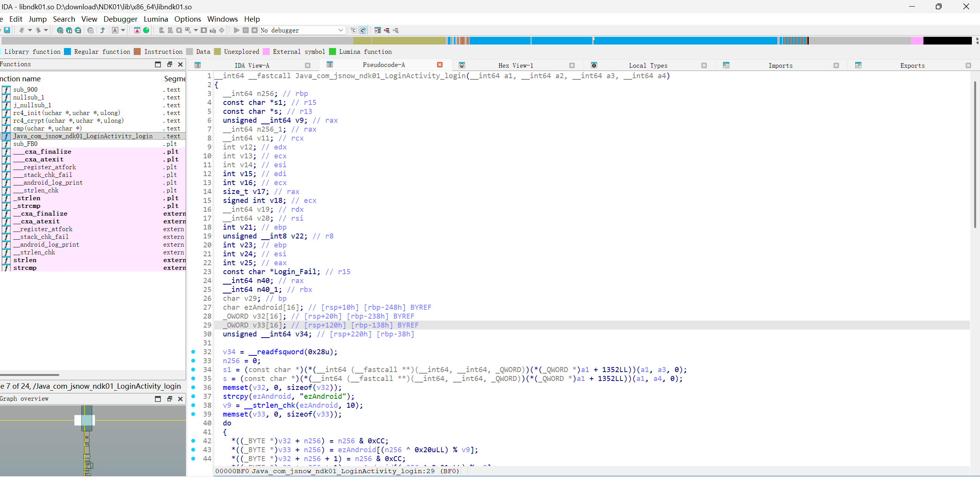Select _strcmp function entry
Screen dimensions: 980x477
[x=27, y=206]
